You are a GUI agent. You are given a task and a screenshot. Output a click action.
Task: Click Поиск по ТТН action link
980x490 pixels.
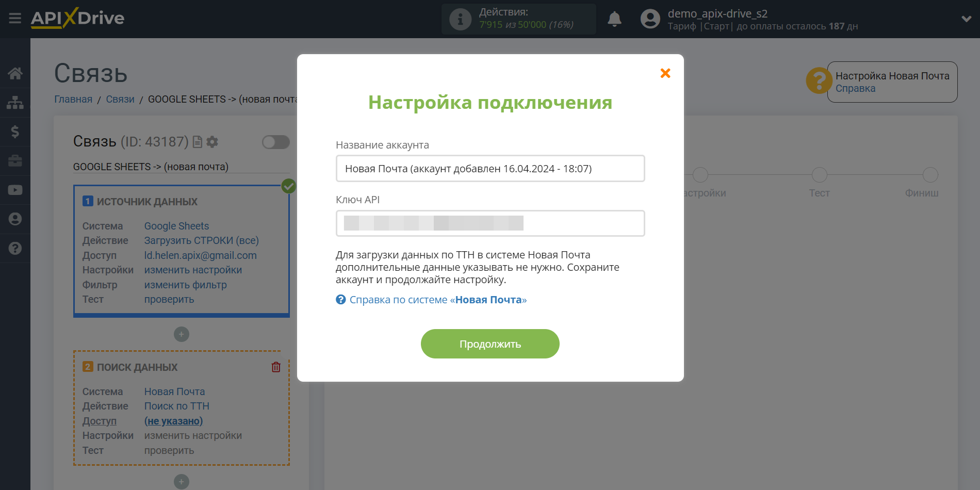click(x=176, y=406)
